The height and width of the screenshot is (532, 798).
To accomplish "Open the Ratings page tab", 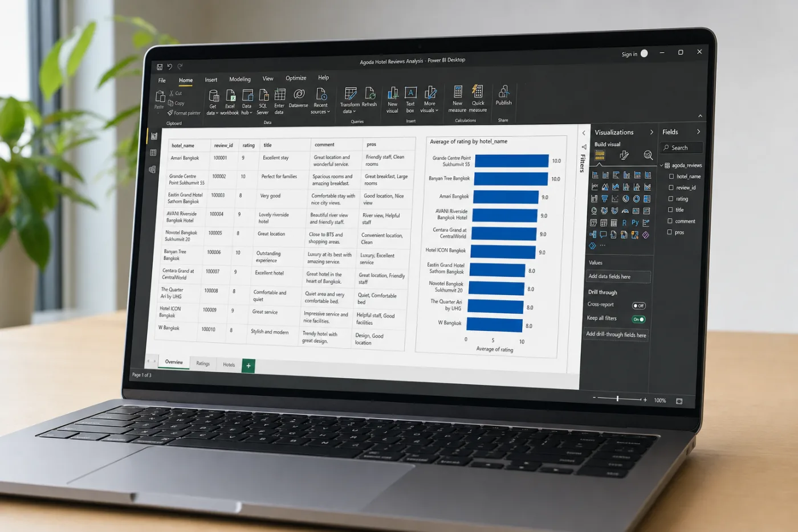I will [x=203, y=363].
